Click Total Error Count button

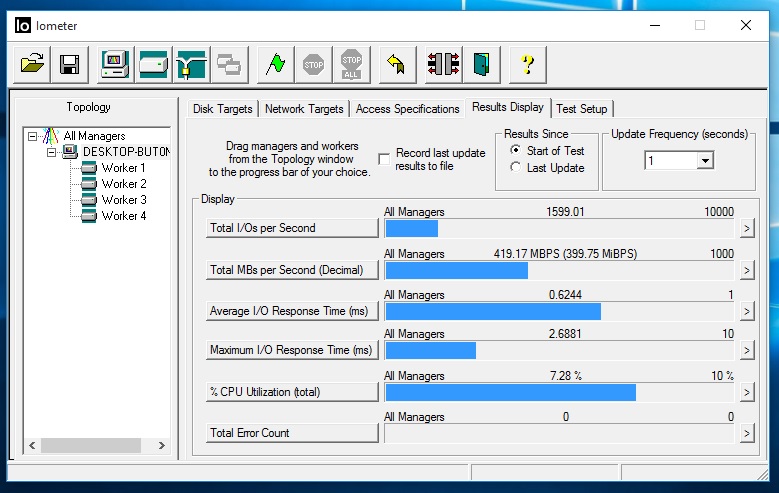(x=292, y=433)
